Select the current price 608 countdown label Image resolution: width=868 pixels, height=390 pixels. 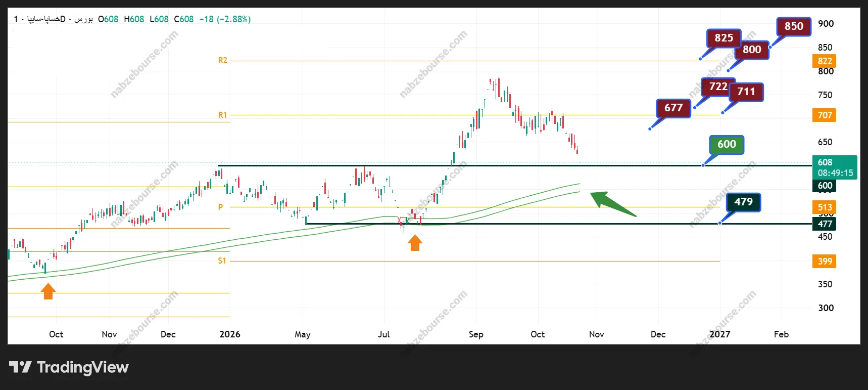[835, 167]
